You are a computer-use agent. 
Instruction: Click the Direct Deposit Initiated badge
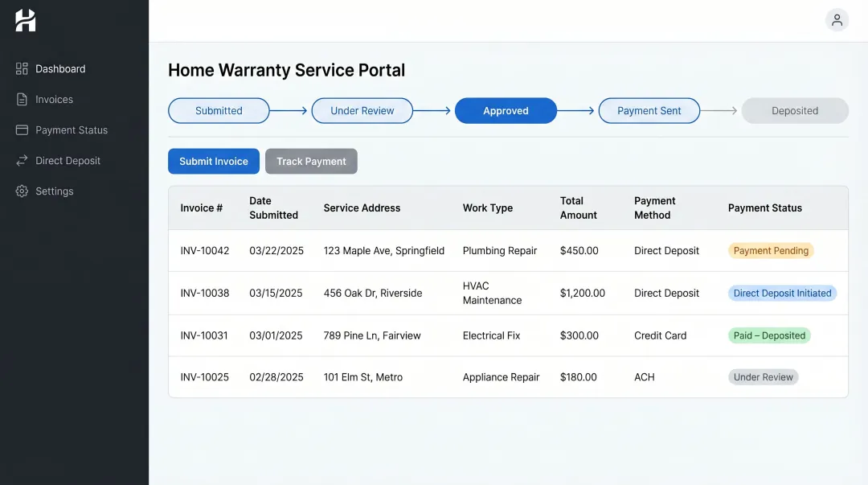pyautogui.click(x=782, y=294)
